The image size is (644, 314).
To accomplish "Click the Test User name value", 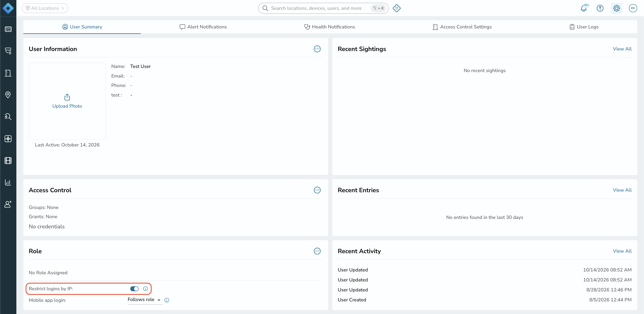I will point(140,66).
